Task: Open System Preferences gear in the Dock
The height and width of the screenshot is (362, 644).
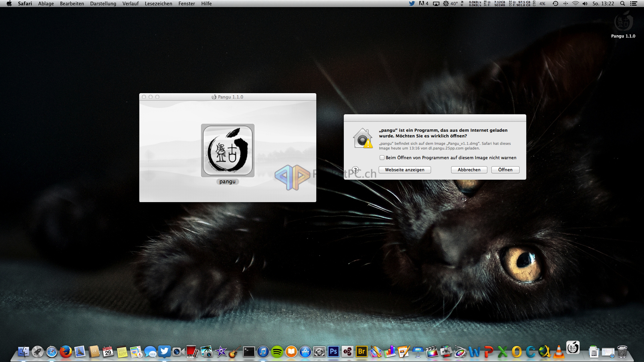Action: tap(319, 352)
